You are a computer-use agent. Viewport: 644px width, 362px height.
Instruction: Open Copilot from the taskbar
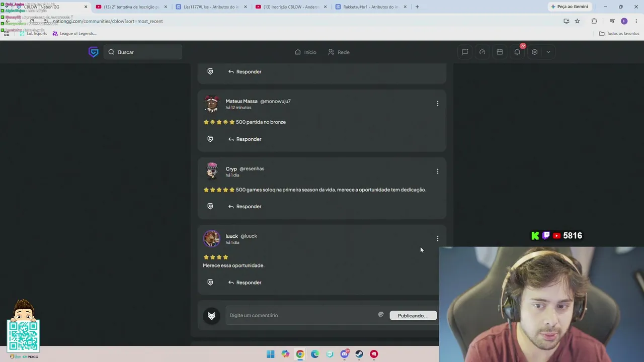point(285,354)
